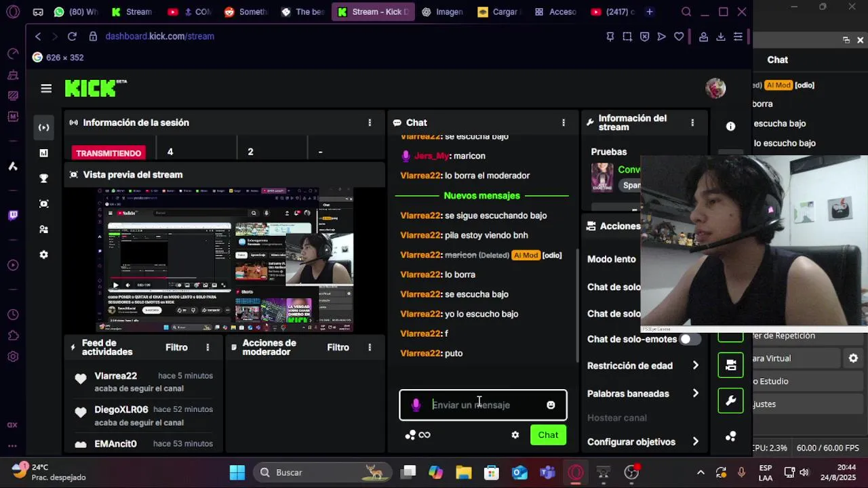
Task: Open Información del stream options menu
Action: pyautogui.click(x=692, y=123)
